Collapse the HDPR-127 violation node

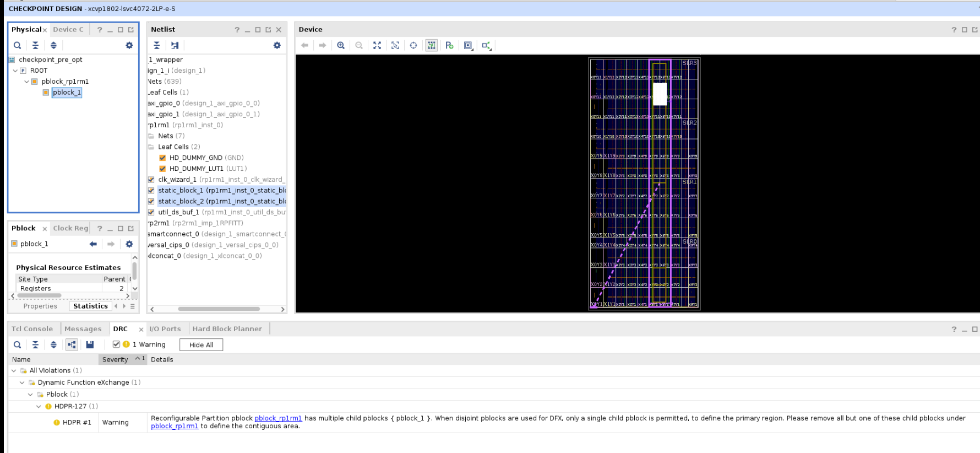[39, 406]
